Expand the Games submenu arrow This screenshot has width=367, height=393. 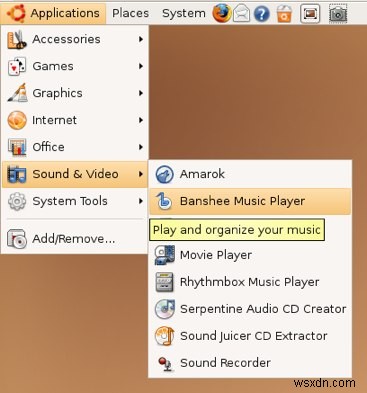[141, 66]
